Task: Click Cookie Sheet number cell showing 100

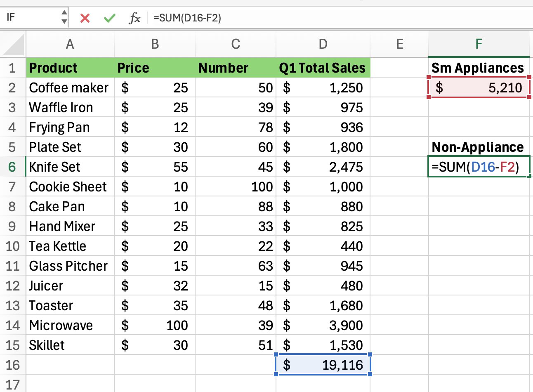Action: click(236, 187)
